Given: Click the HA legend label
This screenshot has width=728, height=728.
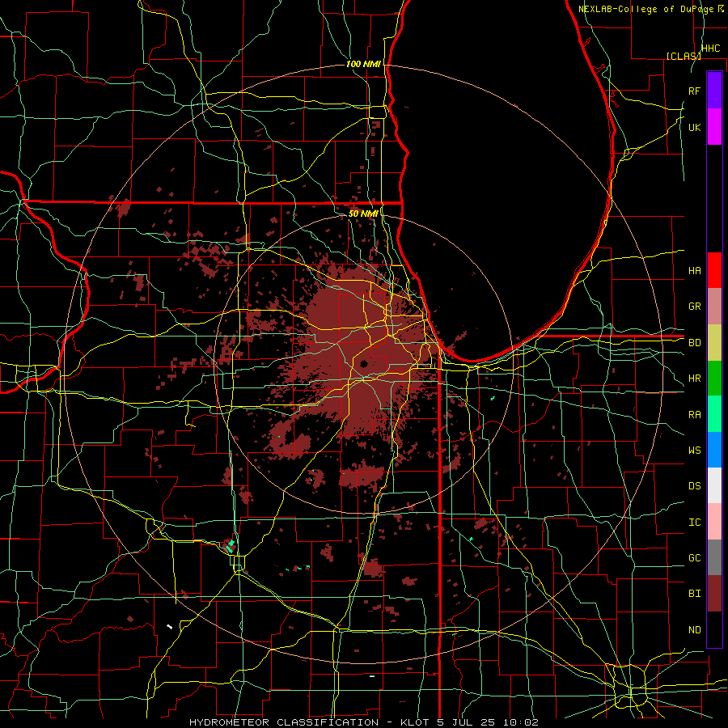Looking at the screenshot, I should tap(694, 270).
